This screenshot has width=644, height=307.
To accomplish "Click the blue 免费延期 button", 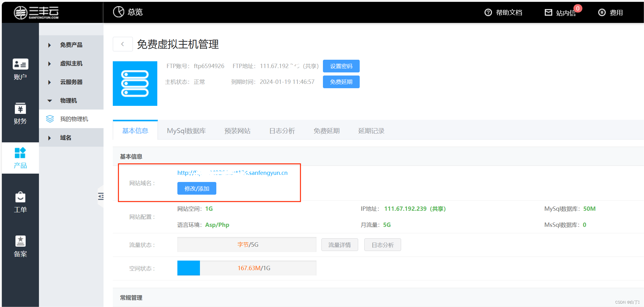I will [x=341, y=82].
